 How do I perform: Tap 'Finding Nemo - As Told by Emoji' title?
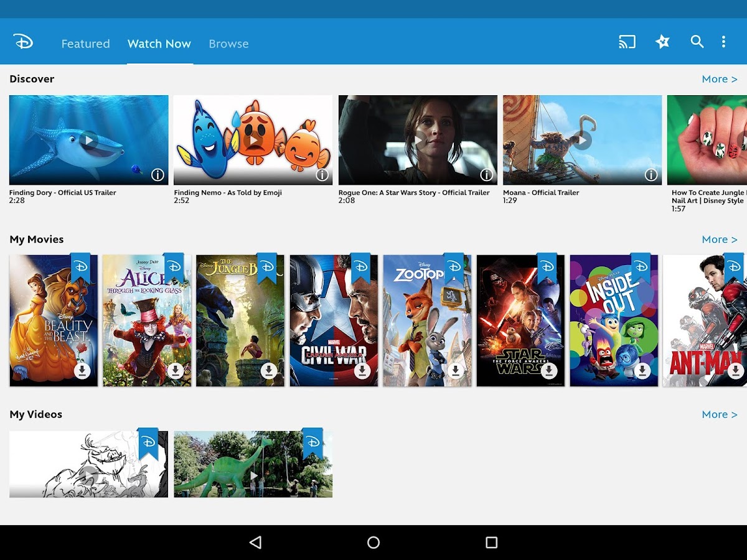click(x=228, y=193)
